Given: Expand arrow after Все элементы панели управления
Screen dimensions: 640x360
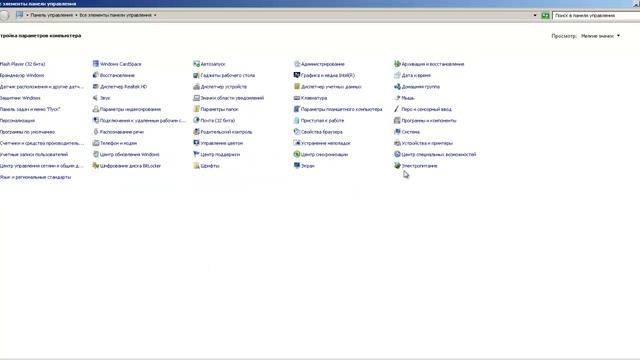Looking at the screenshot, I should click(155, 15).
